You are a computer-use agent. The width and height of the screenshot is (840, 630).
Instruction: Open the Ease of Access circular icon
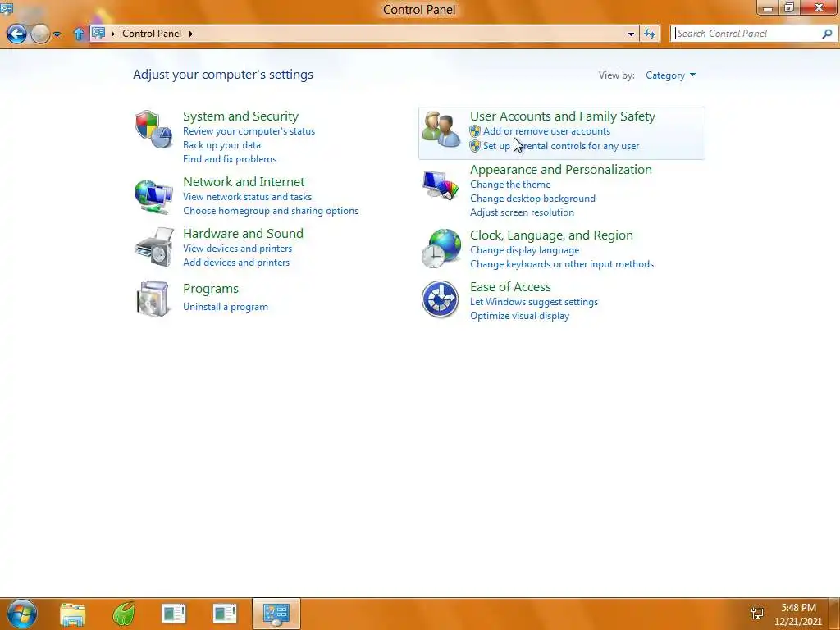pos(440,299)
